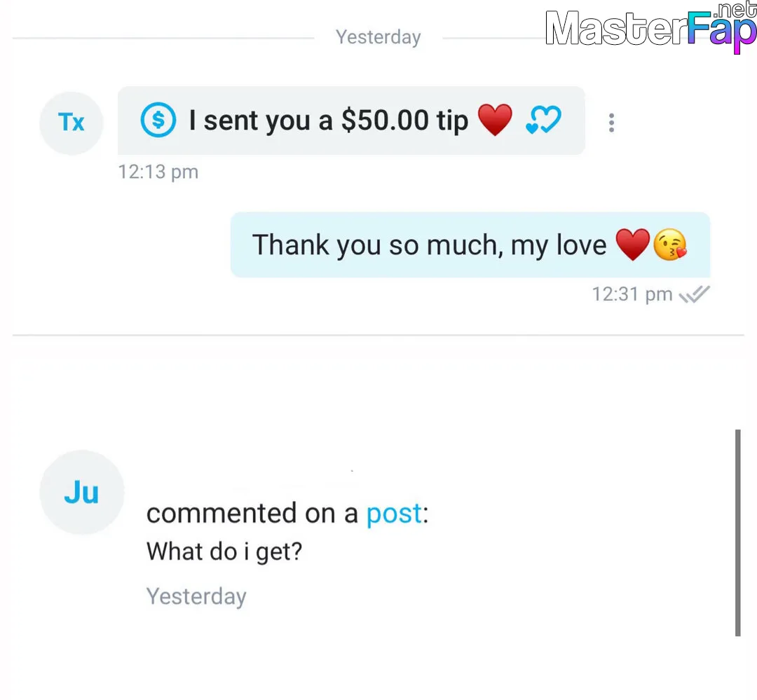Viewport: 757px width, 700px height.
Task: Click the "Yesterday" label under the comment
Action: point(196,596)
